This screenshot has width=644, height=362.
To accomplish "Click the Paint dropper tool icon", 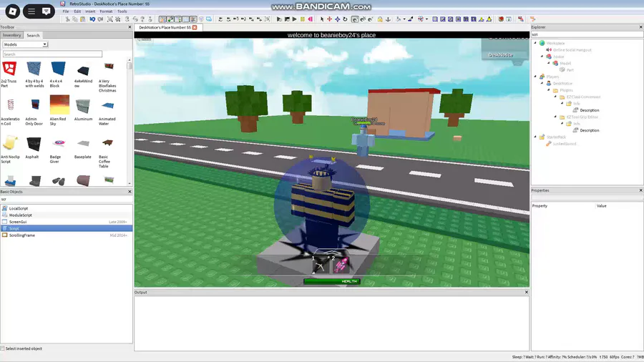I will (410, 19).
